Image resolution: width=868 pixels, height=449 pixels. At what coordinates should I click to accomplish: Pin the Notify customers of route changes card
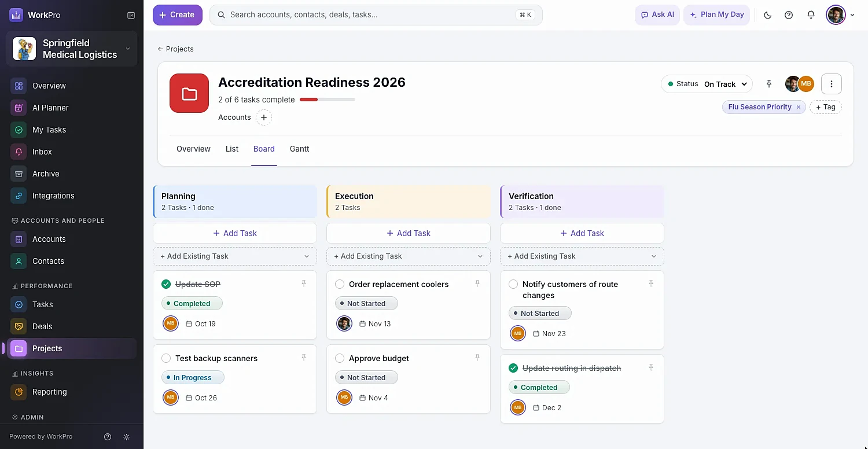point(651,284)
